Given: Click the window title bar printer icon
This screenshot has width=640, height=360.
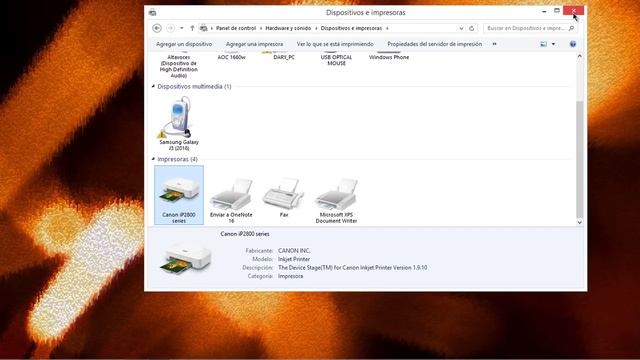Looking at the screenshot, I should click(x=153, y=12).
